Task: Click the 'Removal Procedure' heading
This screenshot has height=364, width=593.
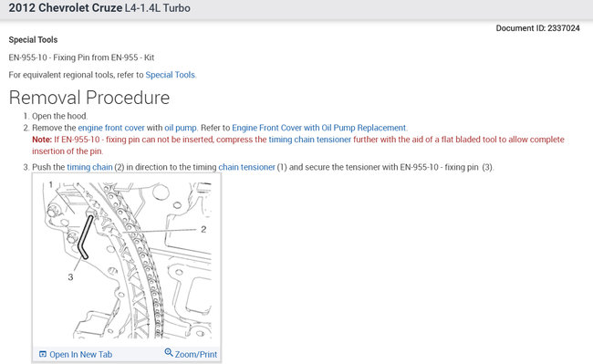Action: (x=89, y=98)
